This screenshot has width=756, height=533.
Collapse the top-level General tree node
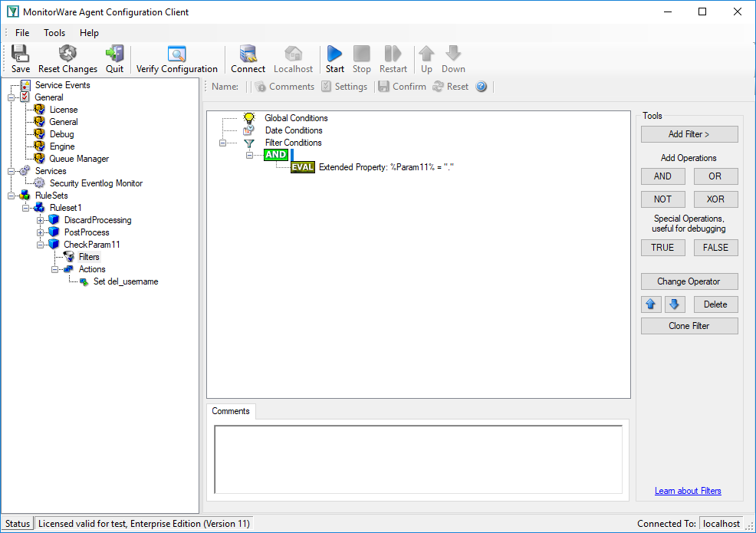click(11, 97)
